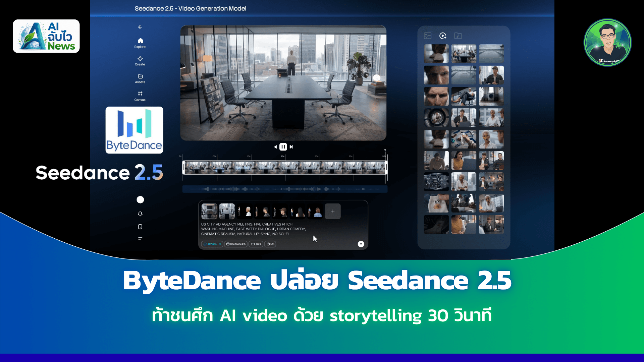Click the timeline playhead at 30s
This screenshot has width=644, height=362.
pos(385,166)
